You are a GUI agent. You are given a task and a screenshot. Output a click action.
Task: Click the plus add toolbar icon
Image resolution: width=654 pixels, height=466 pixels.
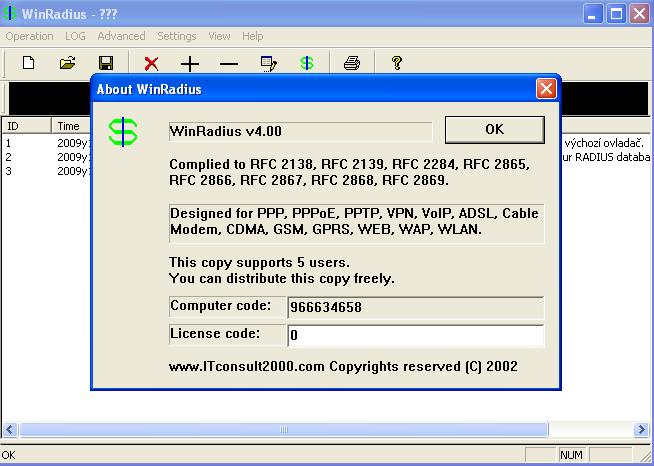tap(190, 64)
